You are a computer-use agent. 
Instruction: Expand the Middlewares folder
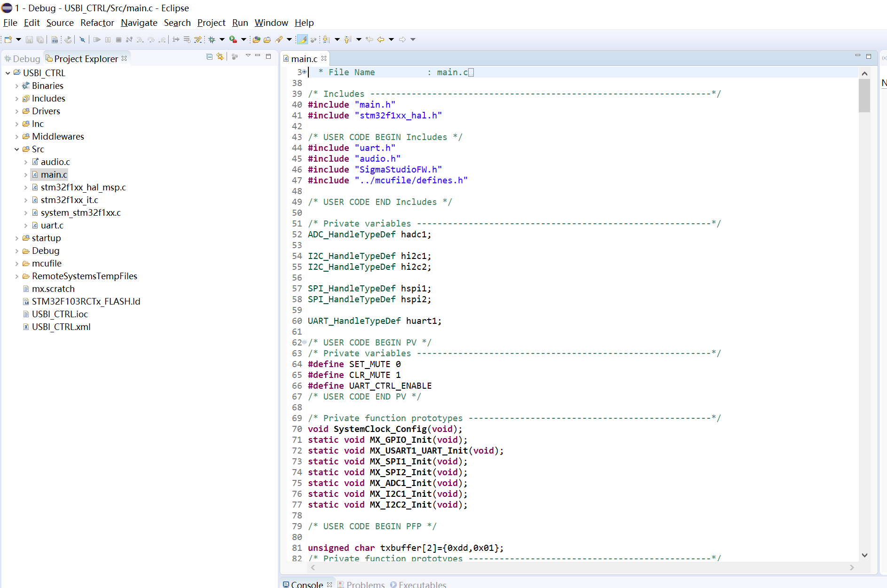click(x=17, y=137)
